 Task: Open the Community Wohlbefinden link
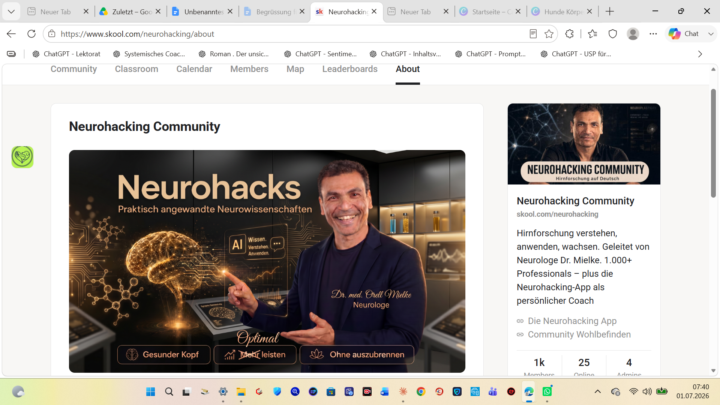coord(579,334)
